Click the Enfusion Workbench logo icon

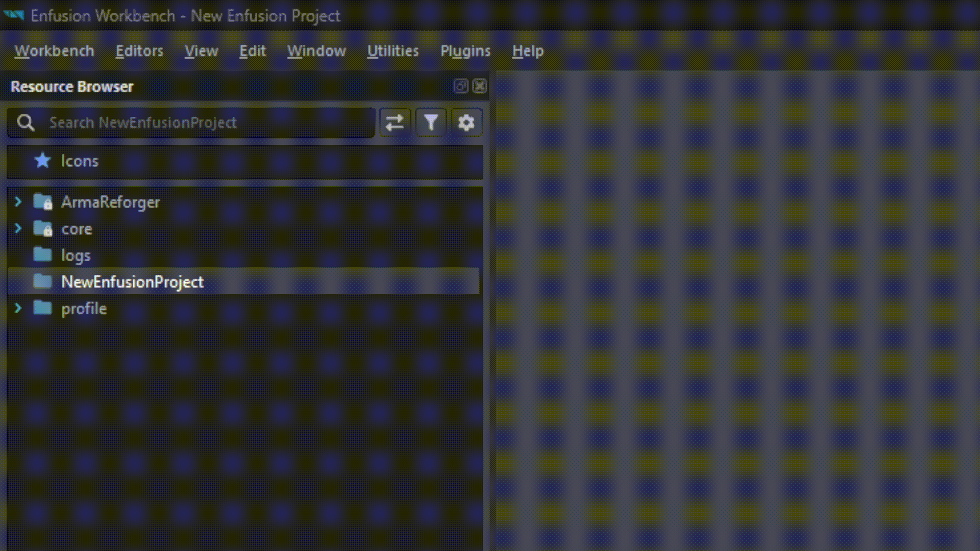(14, 15)
